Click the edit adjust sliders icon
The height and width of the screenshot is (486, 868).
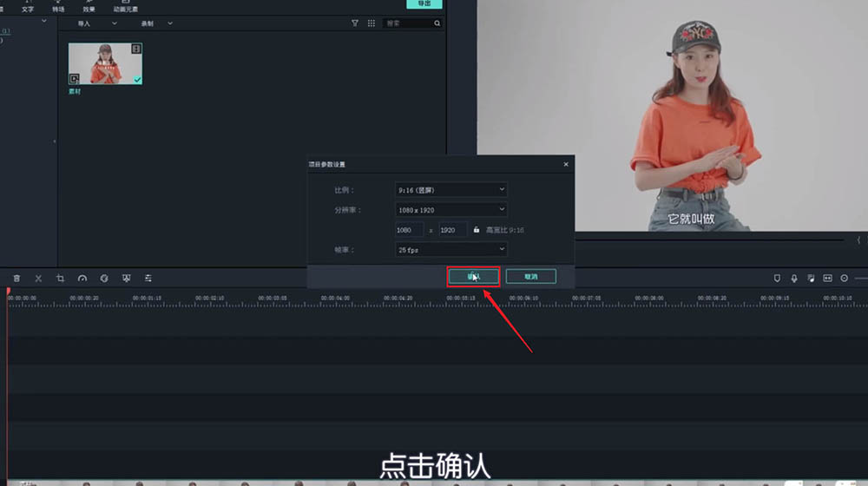tap(148, 279)
